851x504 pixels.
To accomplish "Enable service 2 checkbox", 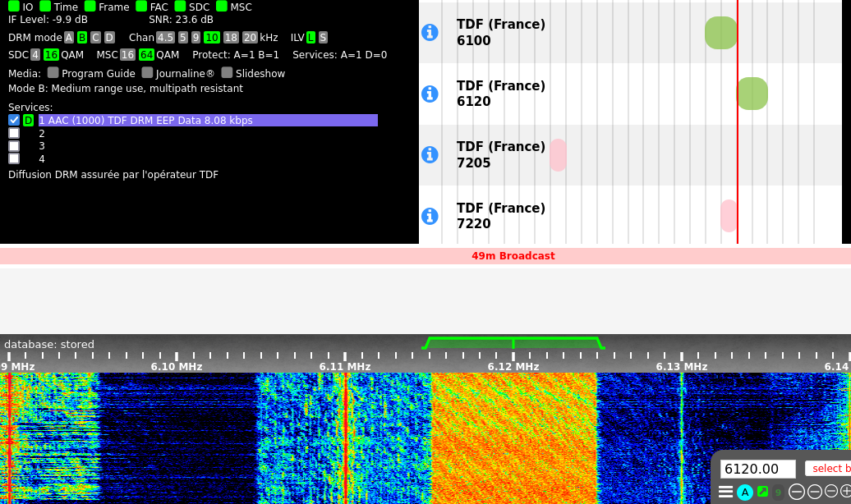I will pyautogui.click(x=14, y=133).
